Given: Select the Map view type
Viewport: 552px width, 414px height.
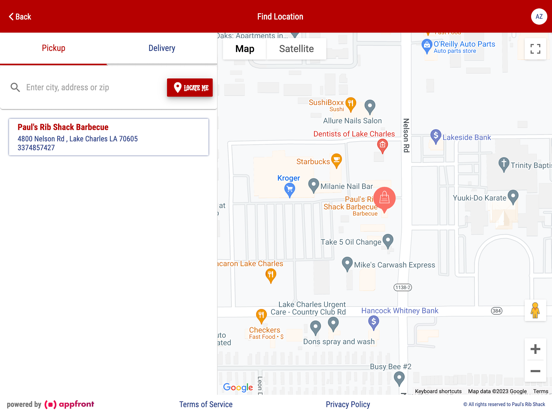Looking at the screenshot, I should tap(245, 49).
